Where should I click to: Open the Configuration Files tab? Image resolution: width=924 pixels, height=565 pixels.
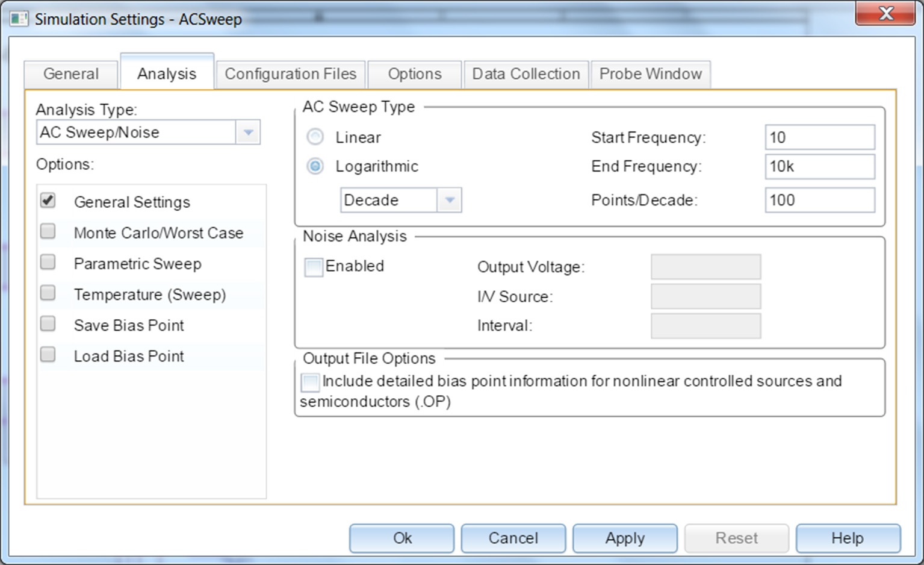(x=290, y=74)
